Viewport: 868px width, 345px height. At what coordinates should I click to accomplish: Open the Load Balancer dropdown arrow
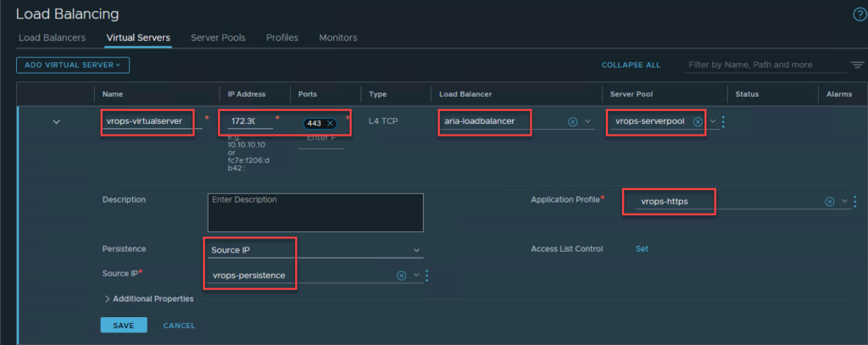(587, 121)
